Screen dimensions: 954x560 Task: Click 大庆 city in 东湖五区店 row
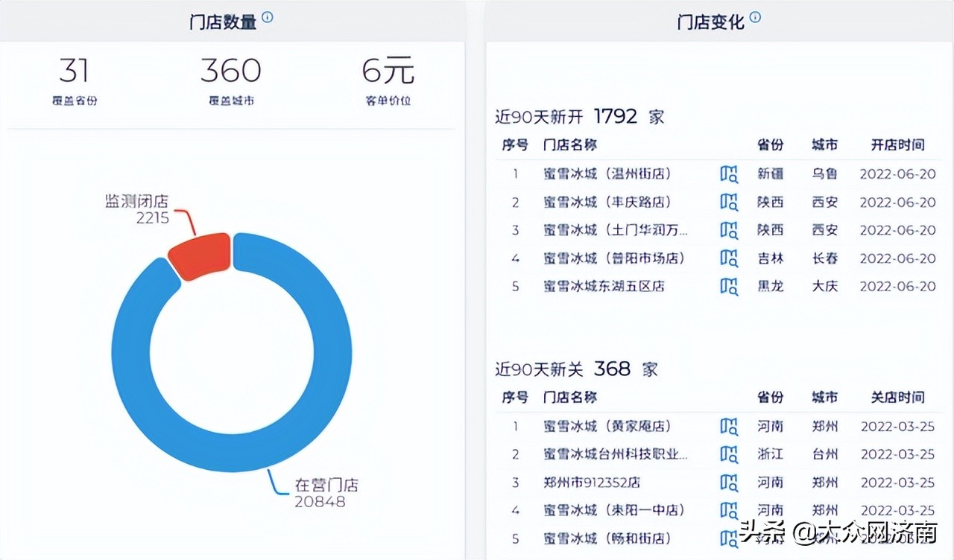[825, 286]
